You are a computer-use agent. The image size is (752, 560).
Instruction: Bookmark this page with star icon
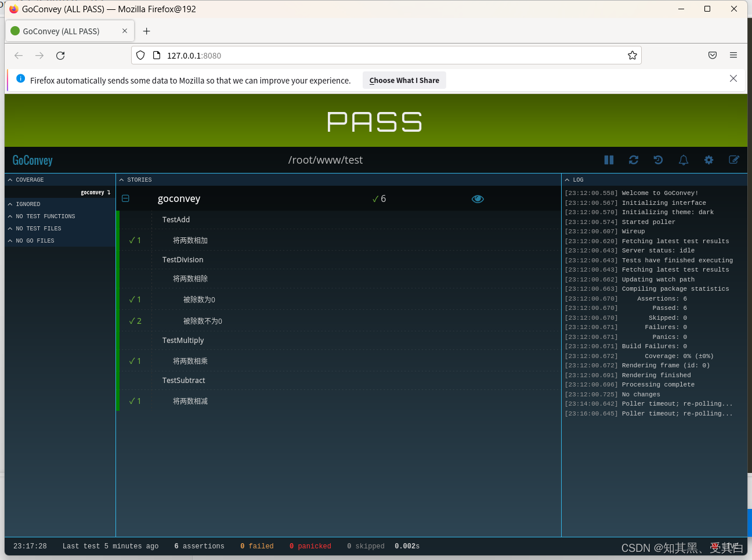point(632,55)
